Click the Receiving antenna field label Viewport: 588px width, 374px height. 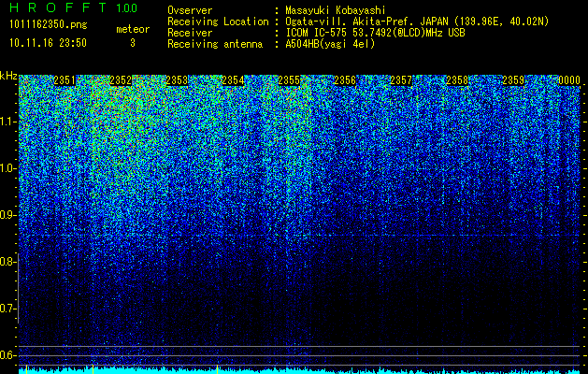click(x=215, y=44)
